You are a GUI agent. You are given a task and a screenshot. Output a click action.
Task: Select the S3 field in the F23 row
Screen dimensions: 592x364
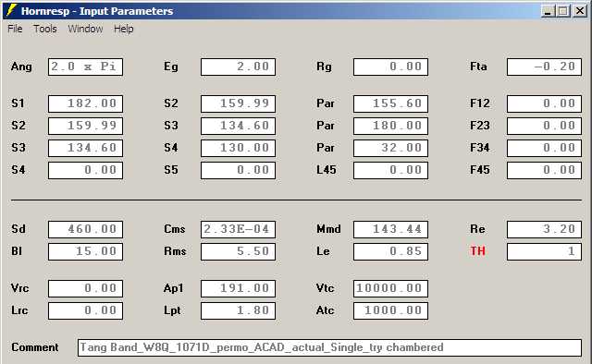tap(239, 126)
